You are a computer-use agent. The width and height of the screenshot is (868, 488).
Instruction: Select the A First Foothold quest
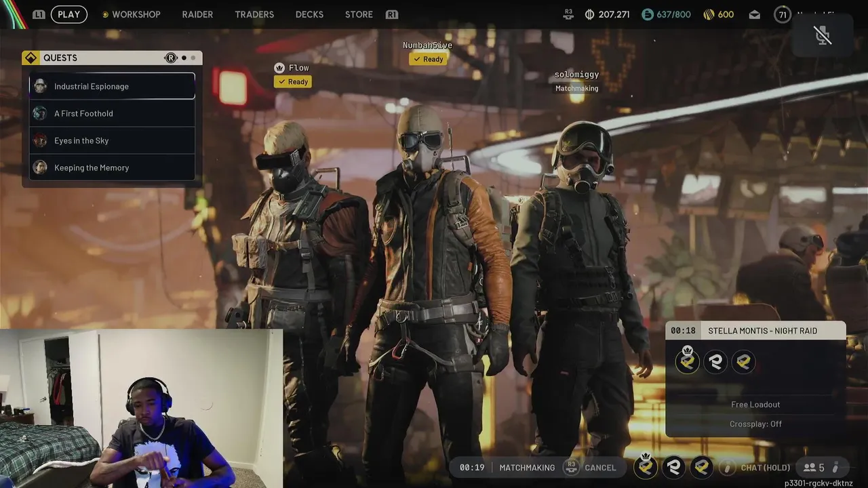[x=112, y=113]
